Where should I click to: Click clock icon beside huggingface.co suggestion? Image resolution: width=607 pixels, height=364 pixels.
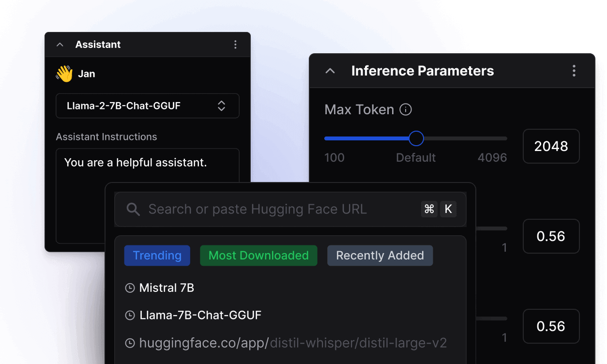pos(130,343)
